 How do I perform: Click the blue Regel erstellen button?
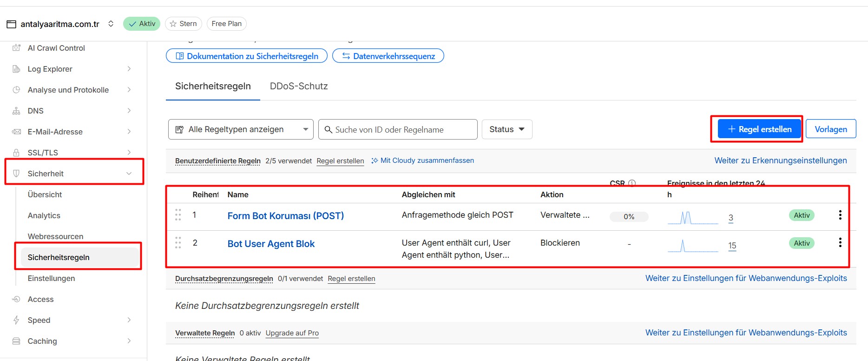point(759,129)
